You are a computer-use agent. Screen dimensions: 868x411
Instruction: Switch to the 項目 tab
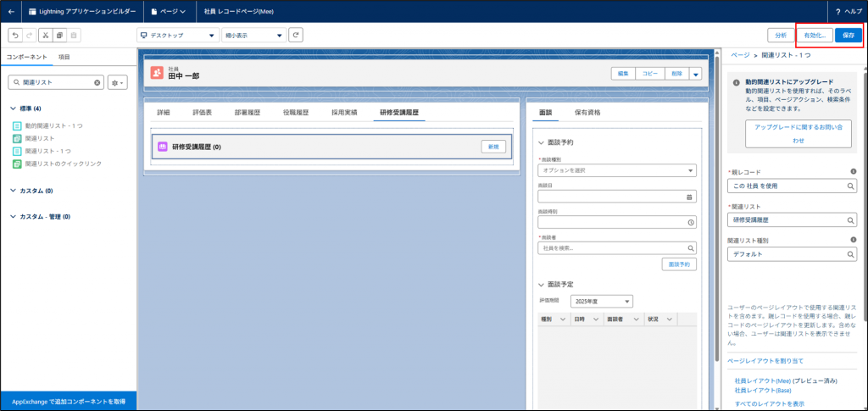point(64,56)
